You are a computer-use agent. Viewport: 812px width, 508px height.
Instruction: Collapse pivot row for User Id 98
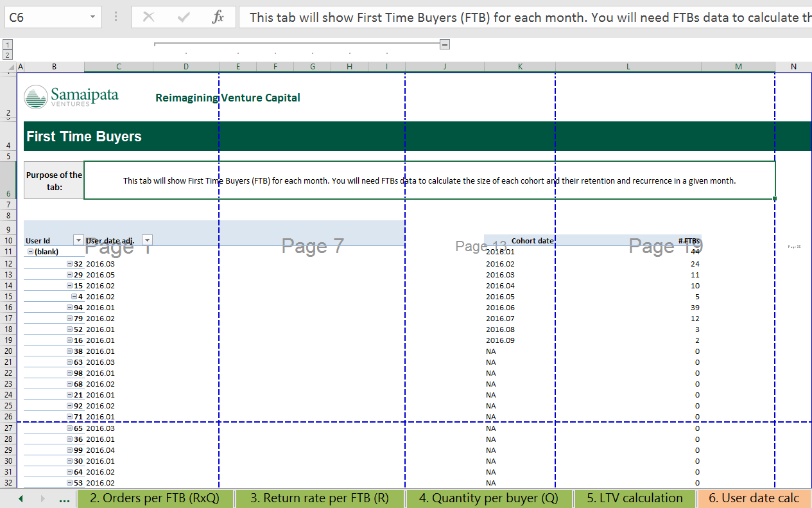70,373
